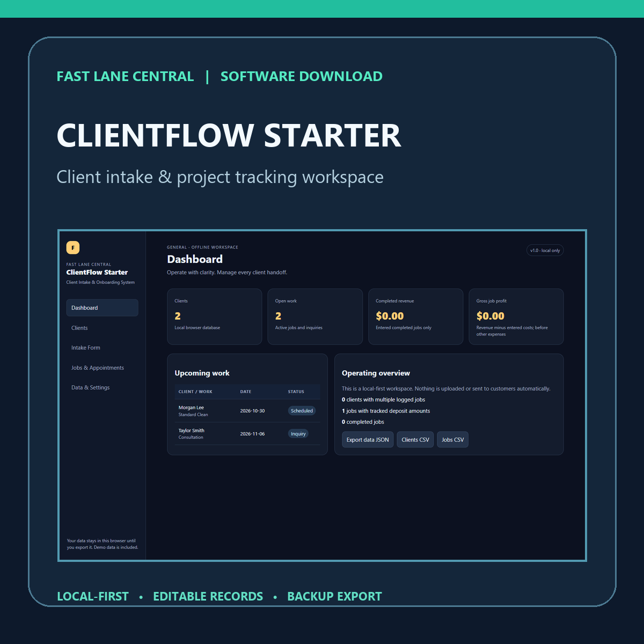
Task: Click the CLIENT / WORK column header
Action: (x=195, y=392)
